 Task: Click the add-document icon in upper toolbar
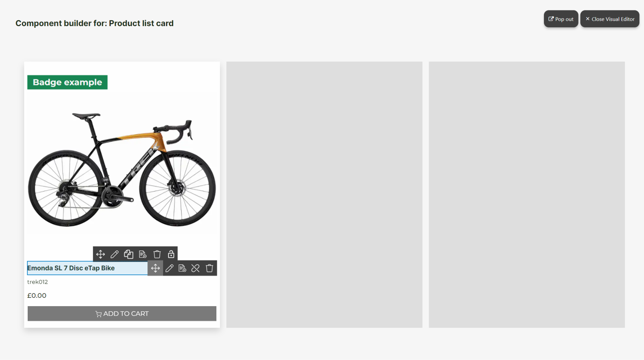(143, 254)
